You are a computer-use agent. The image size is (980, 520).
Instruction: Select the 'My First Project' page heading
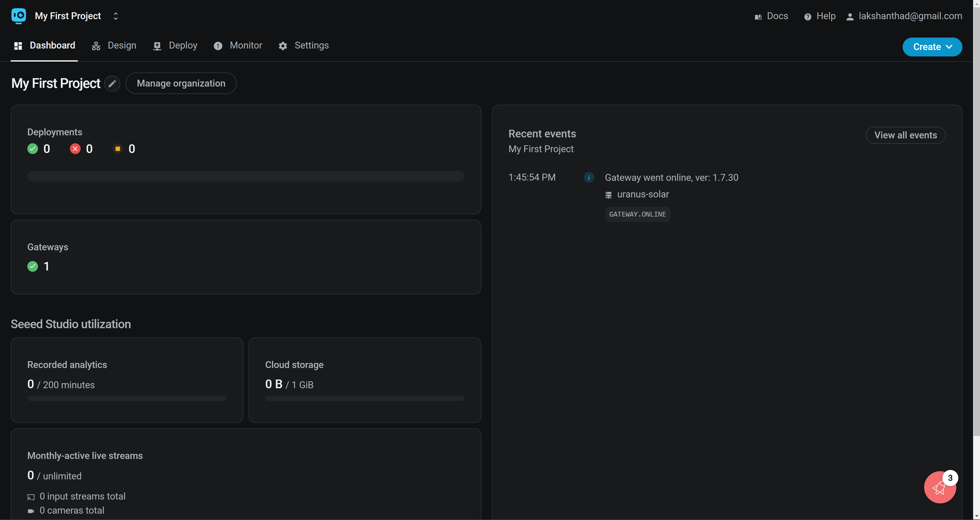coord(56,83)
